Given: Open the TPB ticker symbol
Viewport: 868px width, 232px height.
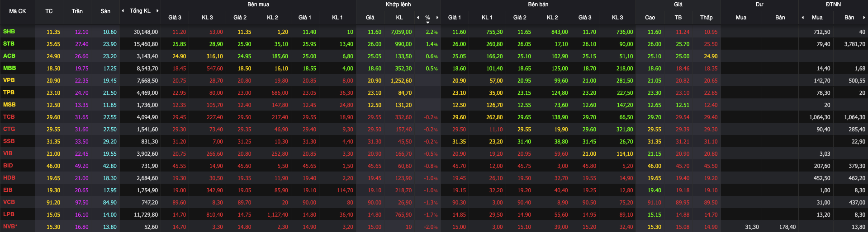Looking at the screenshot, I should (9, 93).
